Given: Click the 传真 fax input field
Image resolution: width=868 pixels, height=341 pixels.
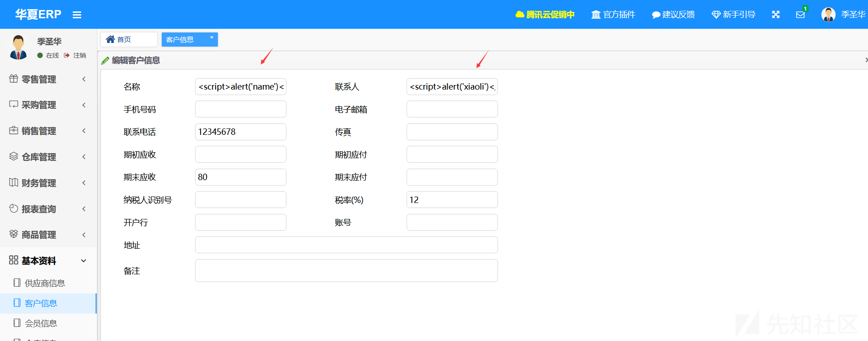Looking at the screenshot, I should [x=452, y=132].
